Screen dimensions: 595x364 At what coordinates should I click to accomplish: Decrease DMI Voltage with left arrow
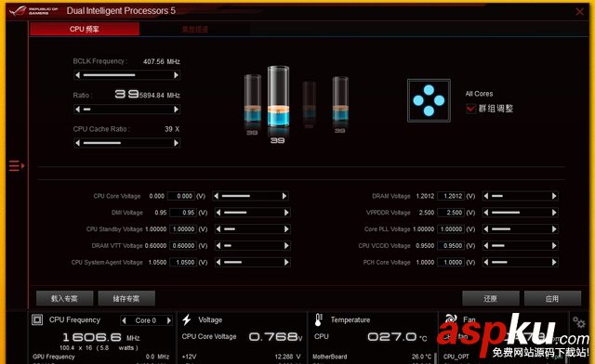pyautogui.click(x=218, y=213)
